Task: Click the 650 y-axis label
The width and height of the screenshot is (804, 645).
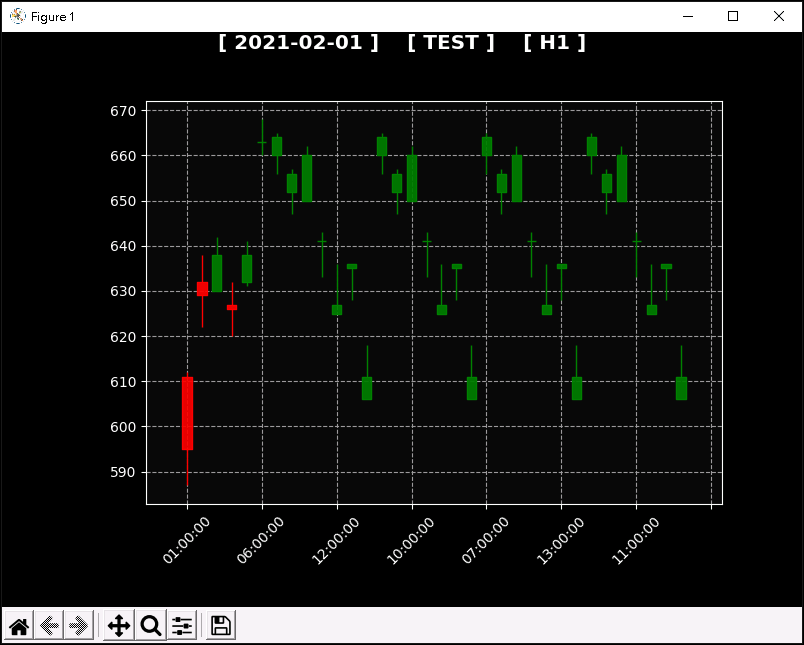Action: click(x=123, y=201)
